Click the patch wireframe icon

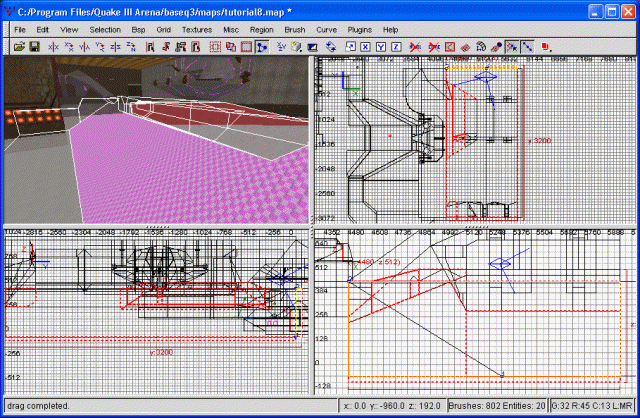click(465, 47)
